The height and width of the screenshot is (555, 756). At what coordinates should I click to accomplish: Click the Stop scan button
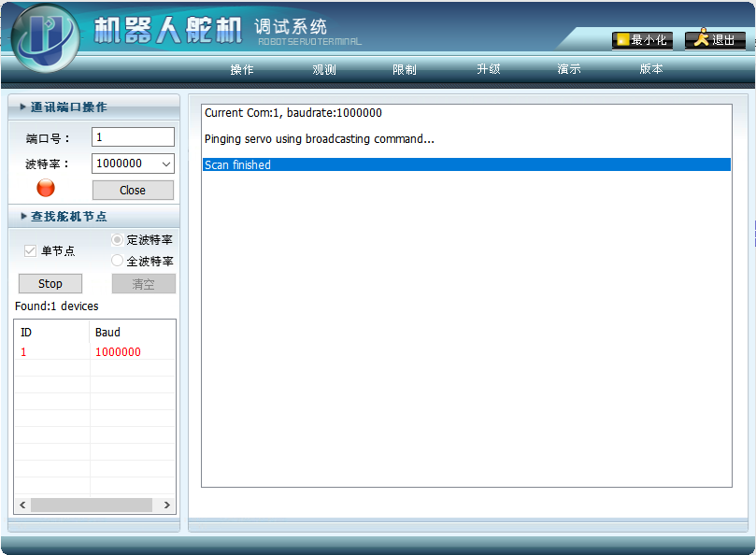(50, 283)
